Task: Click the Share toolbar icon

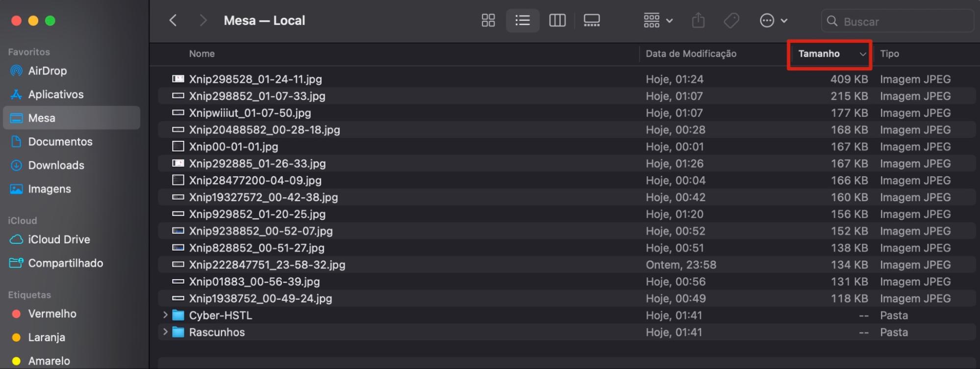Action: (698, 21)
